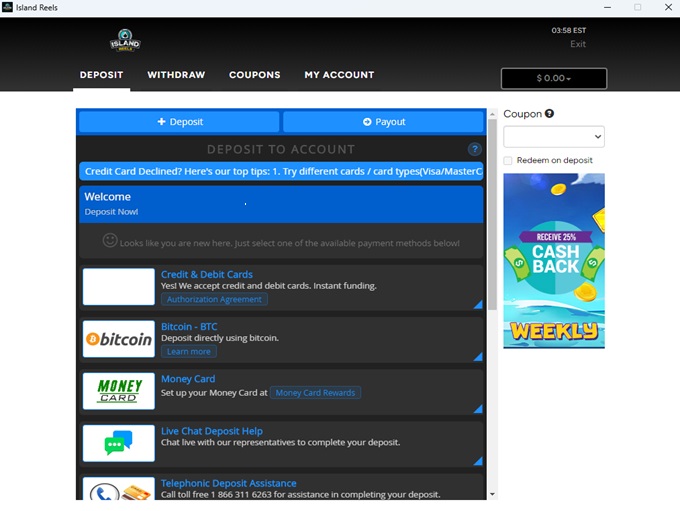
Task: Click the Credit & Debit Cards image
Action: pyautogui.click(x=119, y=287)
